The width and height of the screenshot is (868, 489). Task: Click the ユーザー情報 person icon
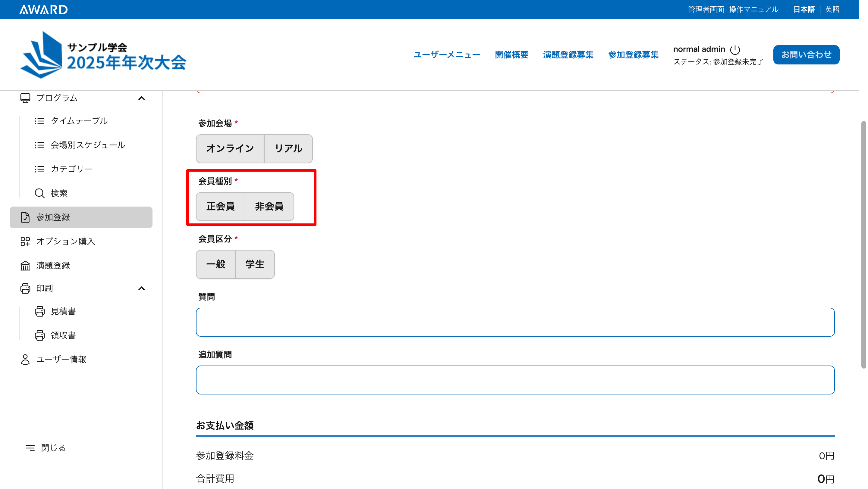click(x=25, y=360)
